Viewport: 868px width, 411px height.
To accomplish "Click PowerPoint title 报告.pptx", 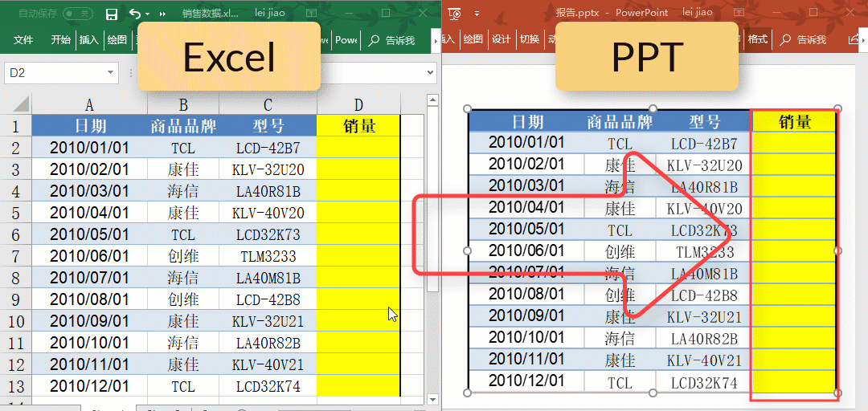I will (x=577, y=13).
